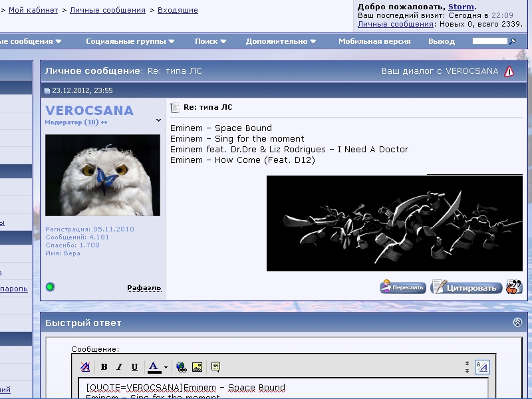
Task: Click the post icon beside message date
Action: tap(47, 91)
